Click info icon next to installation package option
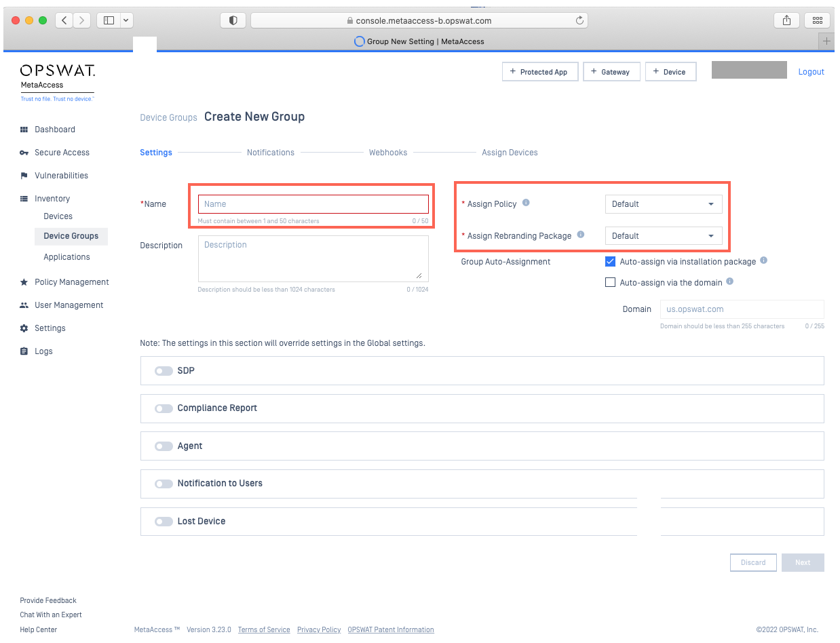The width and height of the screenshot is (840, 643). (x=763, y=260)
